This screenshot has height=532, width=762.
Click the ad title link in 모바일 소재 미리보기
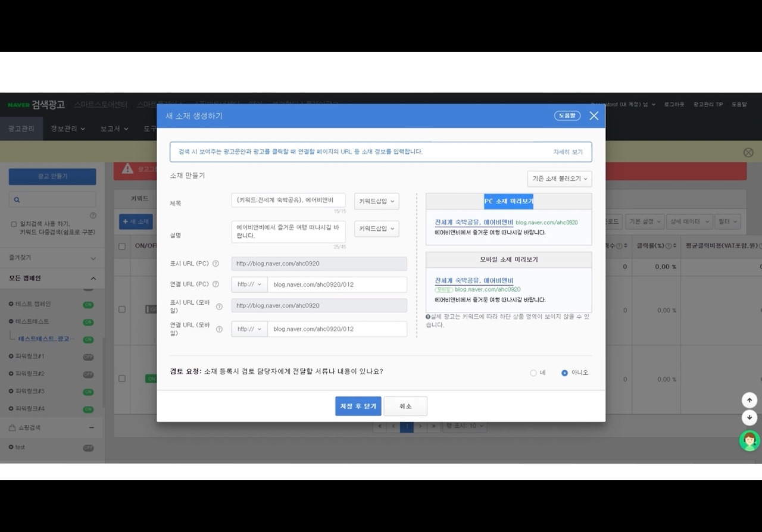(474, 280)
